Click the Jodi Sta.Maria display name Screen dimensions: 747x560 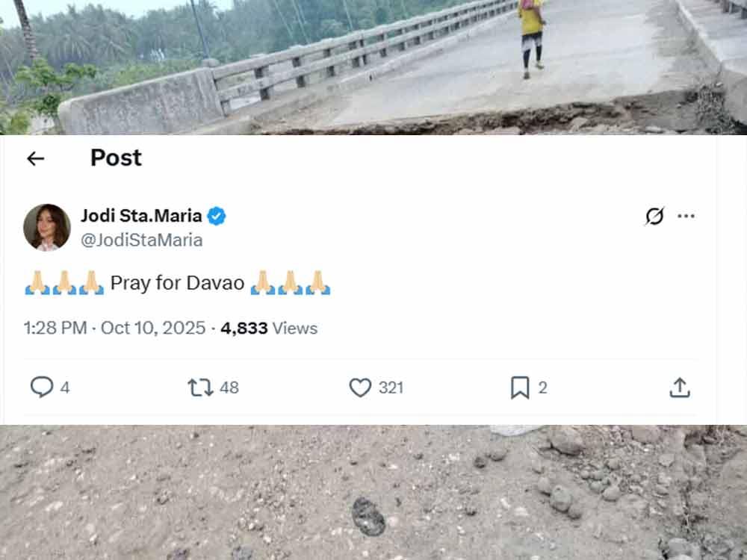point(141,217)
